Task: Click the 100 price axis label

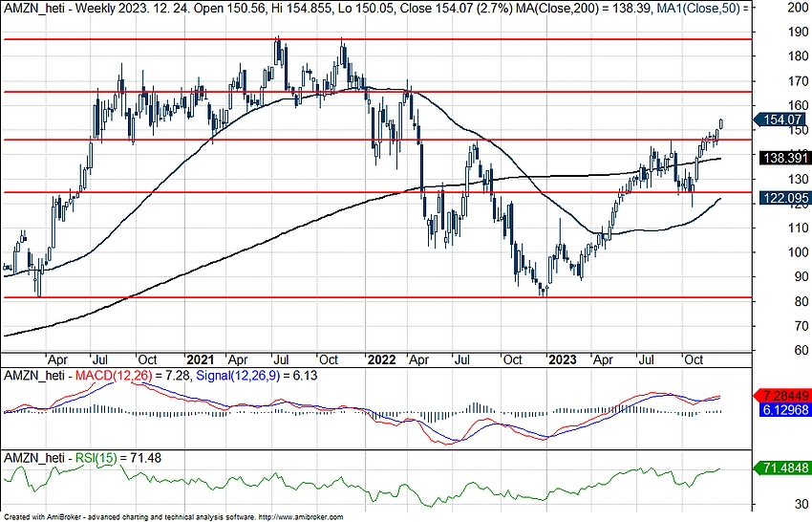Action: 798,252
